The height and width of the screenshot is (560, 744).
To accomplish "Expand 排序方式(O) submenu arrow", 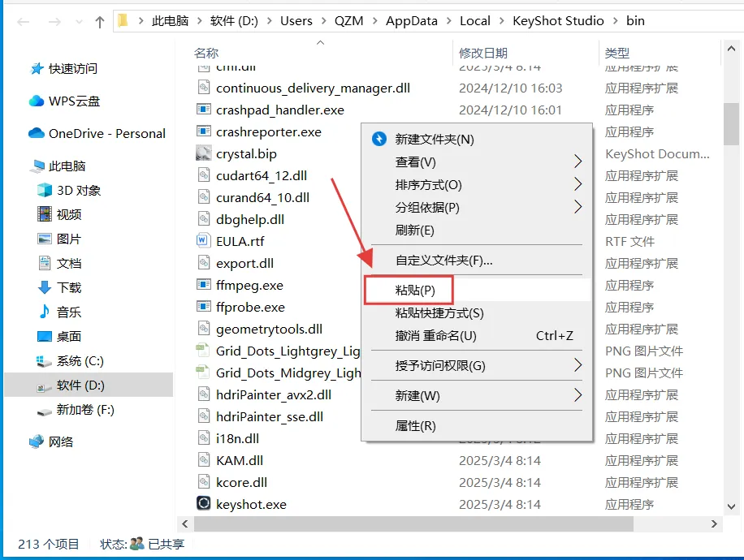I will click(577, 184).
